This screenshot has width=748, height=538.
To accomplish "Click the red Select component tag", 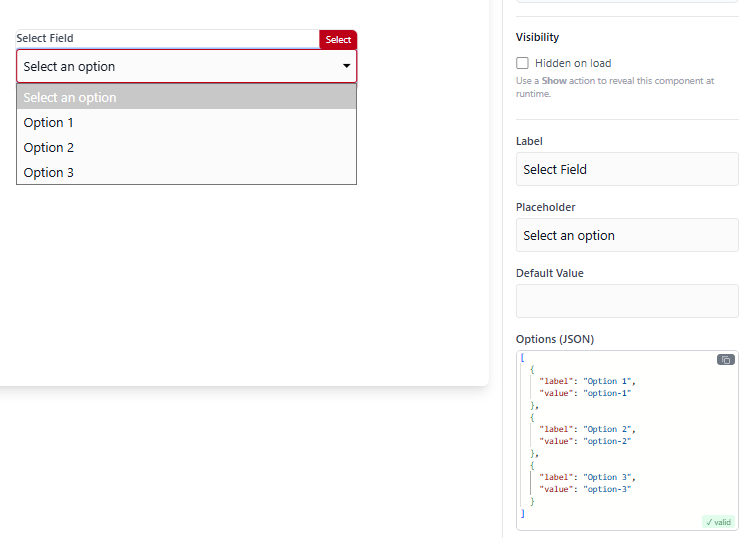I will (338, 40).
